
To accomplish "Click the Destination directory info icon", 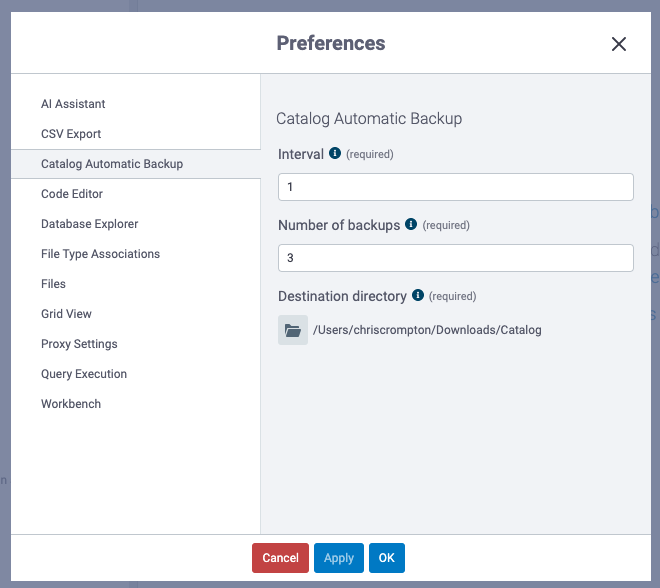I will [418, 295].
